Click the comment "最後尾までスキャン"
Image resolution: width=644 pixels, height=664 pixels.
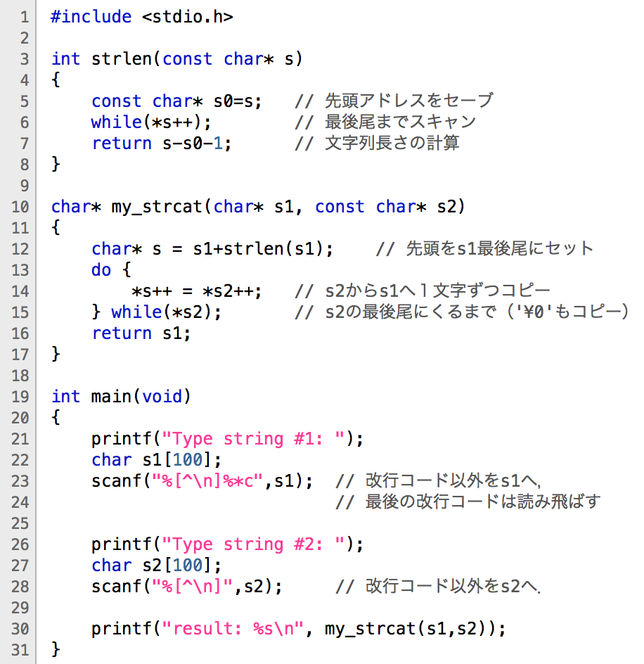[x=401, y=122]
